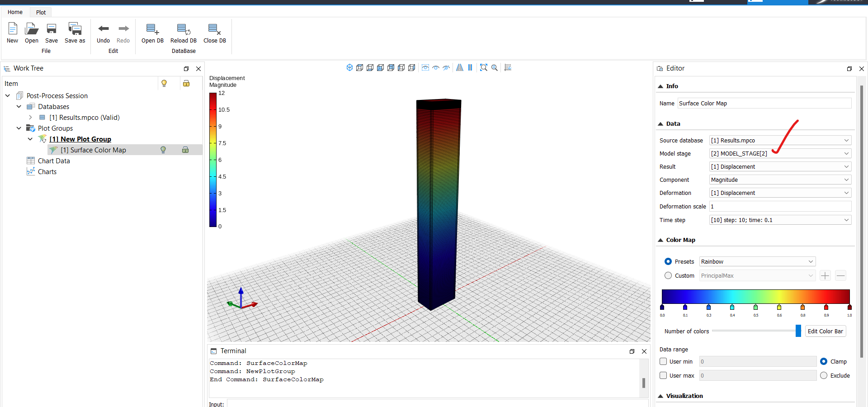Switch to the Plot ribbon tab
Viewport: 868px width, 407px height.
(x=41, y=12)
